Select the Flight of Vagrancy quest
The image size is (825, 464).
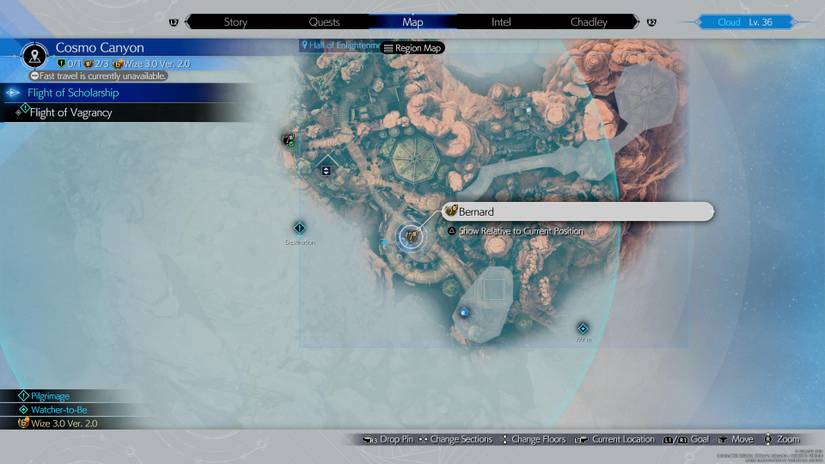(x=70, y=113)
